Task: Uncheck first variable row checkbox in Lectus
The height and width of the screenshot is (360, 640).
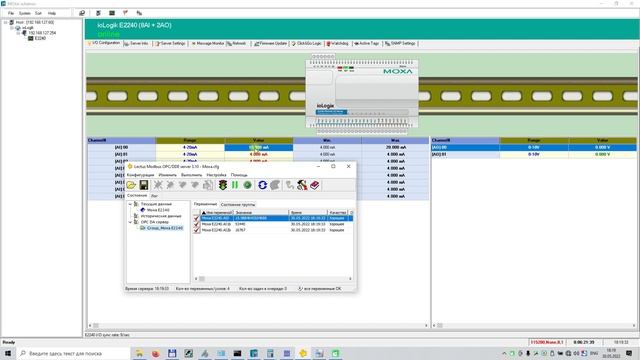Action: 197,218
